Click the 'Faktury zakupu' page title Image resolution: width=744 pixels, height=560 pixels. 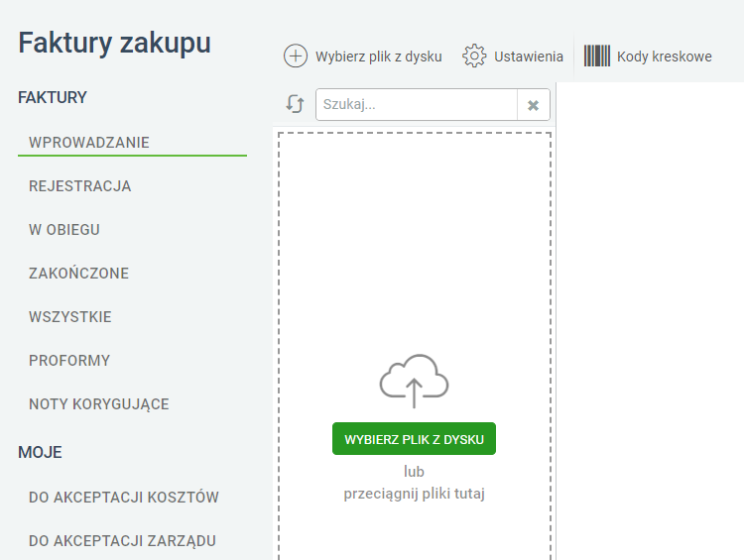pyautogui.click(x=114, y=43)
